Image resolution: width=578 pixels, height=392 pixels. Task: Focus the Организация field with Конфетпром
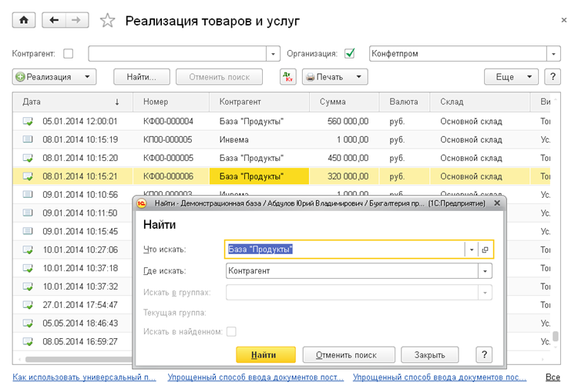click(459, 54)
